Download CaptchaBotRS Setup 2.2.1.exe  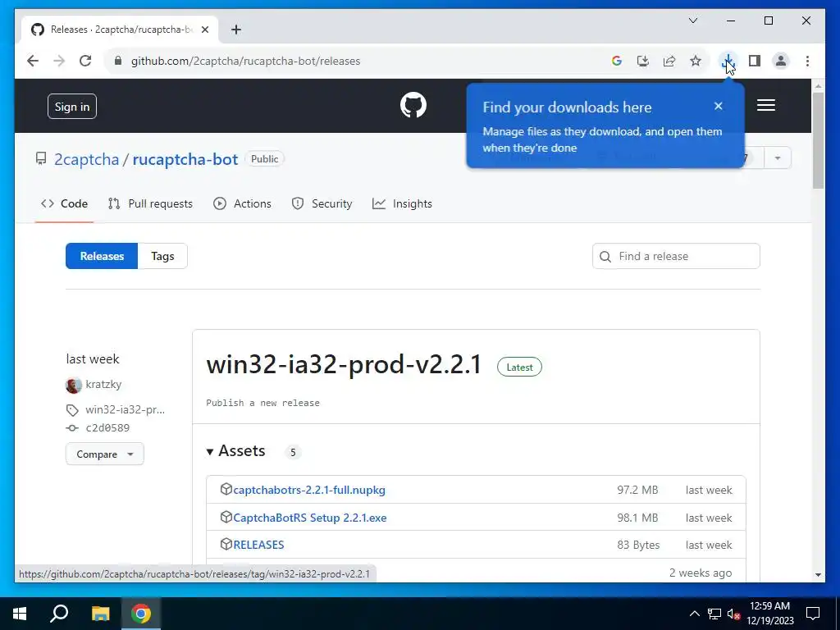tap(309, 518)
